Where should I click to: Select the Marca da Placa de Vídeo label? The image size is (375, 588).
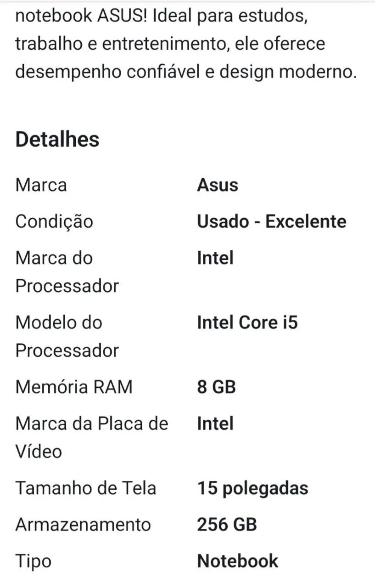click(x=92, y=437)
